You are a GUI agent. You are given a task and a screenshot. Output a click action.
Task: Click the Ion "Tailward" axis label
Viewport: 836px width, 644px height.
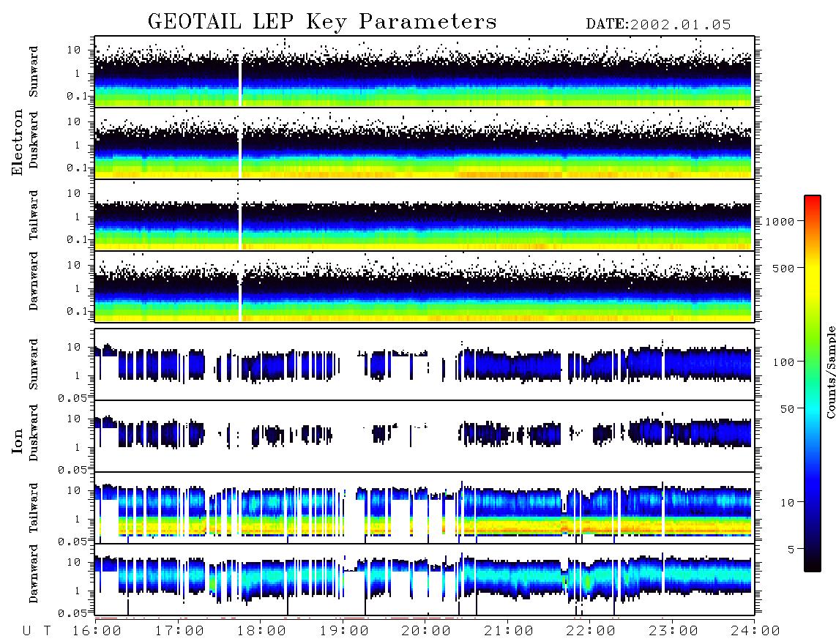pos(34,508)
